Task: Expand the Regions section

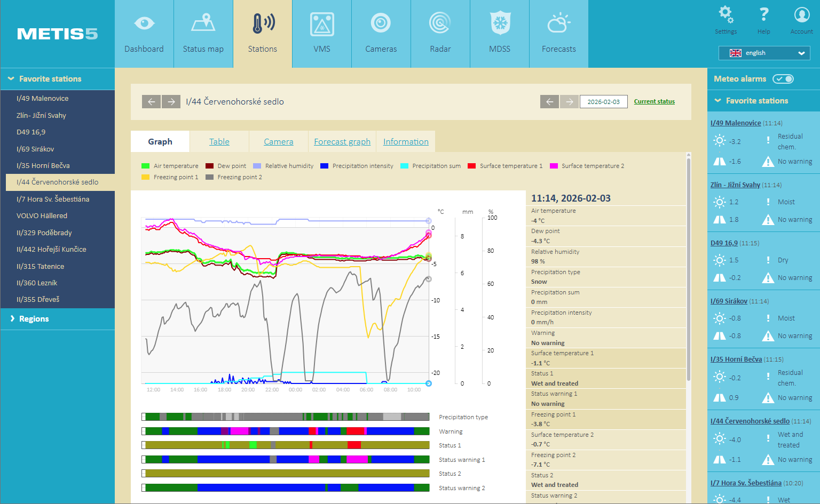Action: pos(34,319)
